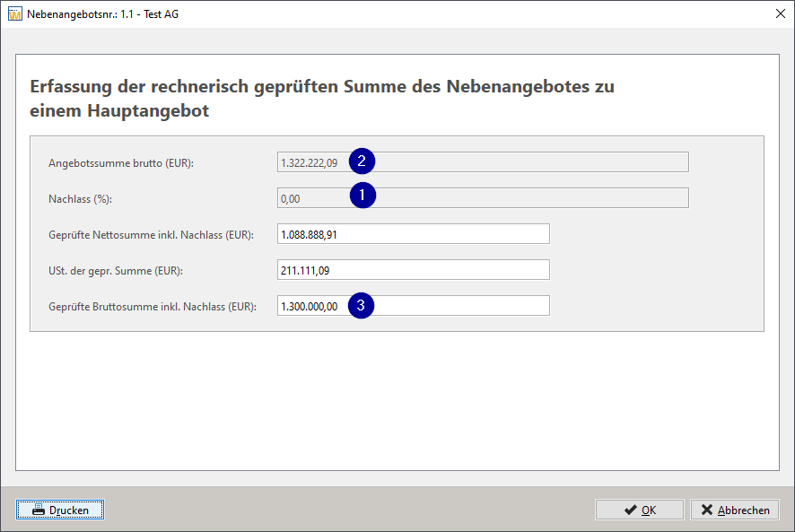795x532 pixels.
Task: Click the printer icon on Drucken
Action: point(39,510)
